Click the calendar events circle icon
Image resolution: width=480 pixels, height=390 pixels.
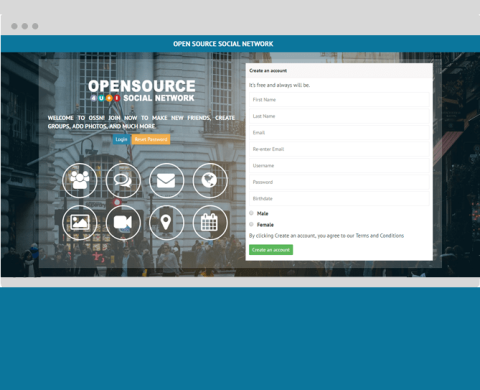point(210,222)
